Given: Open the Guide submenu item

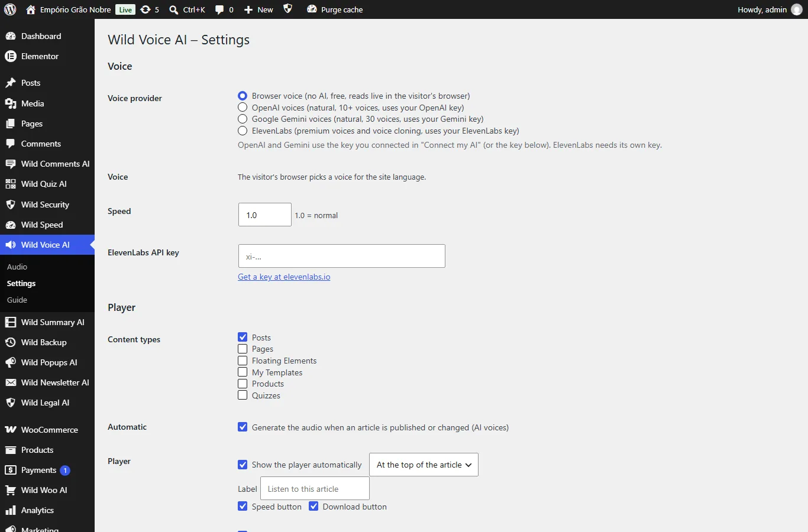Looking at the screenshot, I should tap(17, 300).
